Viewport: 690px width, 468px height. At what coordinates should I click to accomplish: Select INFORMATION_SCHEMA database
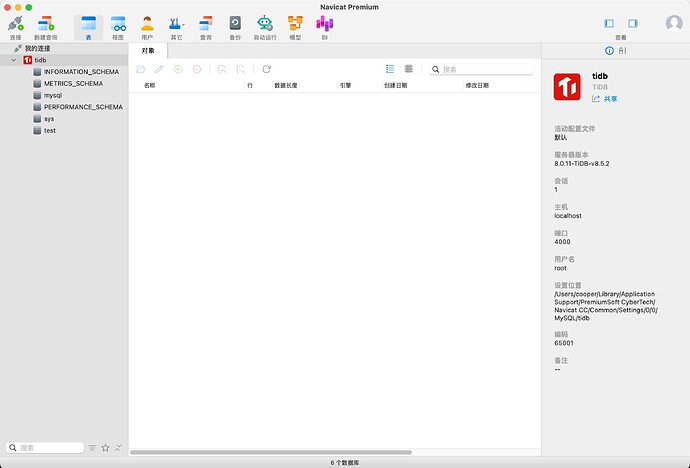click(81, 72)
